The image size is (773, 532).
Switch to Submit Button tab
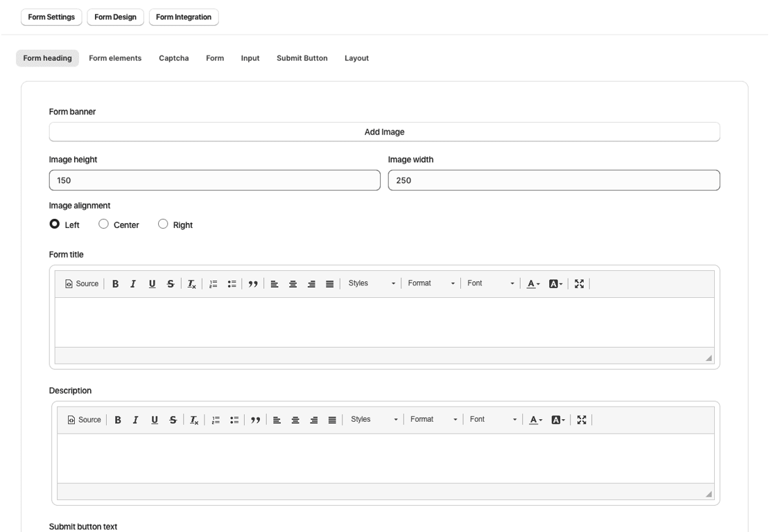[x=302, y=58]
